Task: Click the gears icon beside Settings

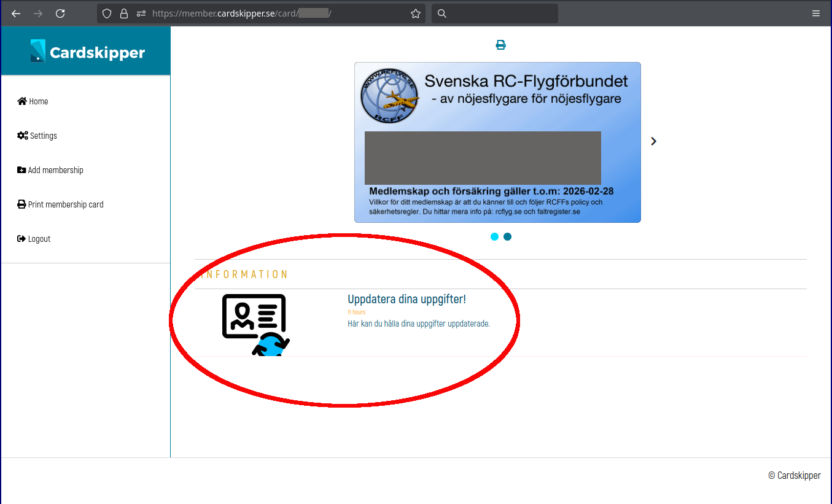Action: point(23,136)
